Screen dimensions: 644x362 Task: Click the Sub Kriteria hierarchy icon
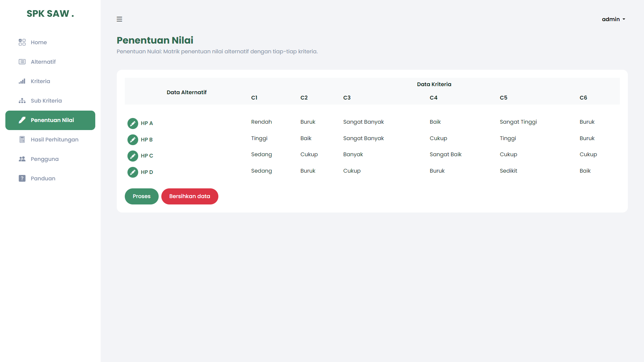click(x=22, y=101)
